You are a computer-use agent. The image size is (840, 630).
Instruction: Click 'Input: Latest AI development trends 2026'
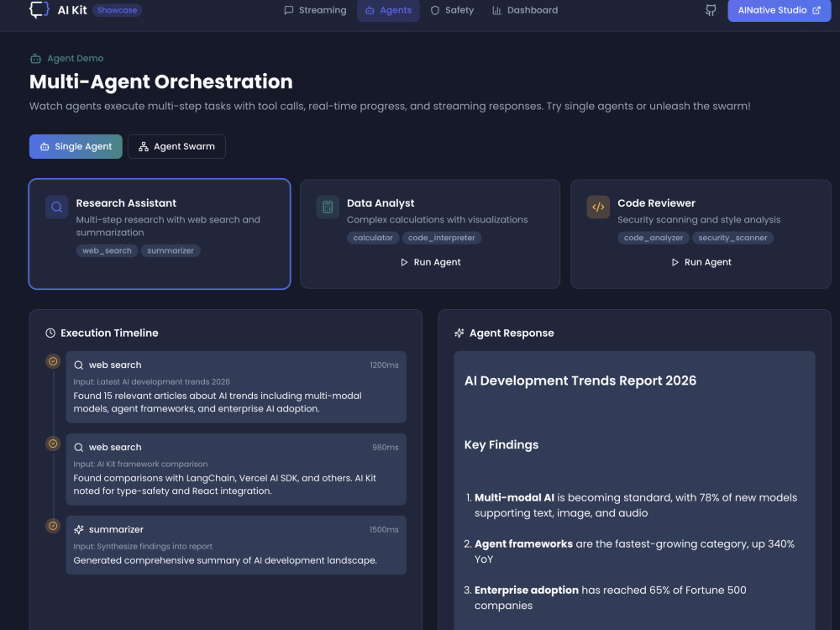coord(151,382)
